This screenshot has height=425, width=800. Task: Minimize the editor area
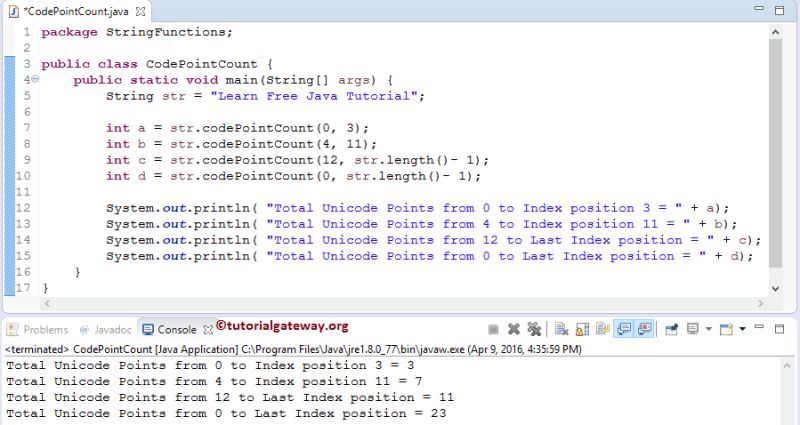(x=759, y=8)
